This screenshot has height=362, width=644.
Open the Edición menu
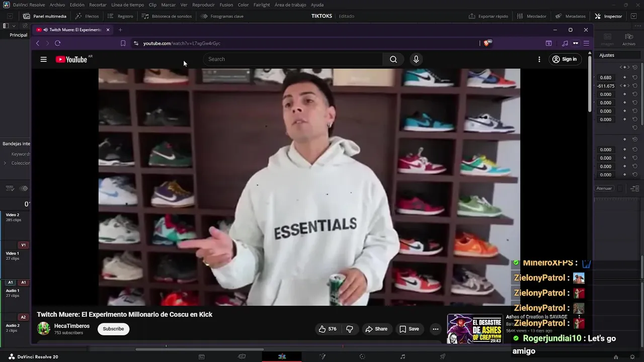click(77, 5)
